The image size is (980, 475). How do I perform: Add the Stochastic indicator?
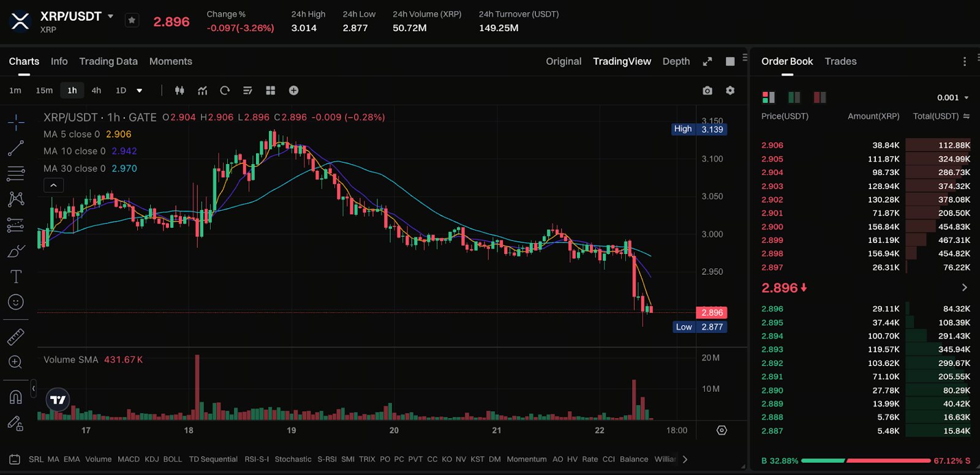[293, 459]
